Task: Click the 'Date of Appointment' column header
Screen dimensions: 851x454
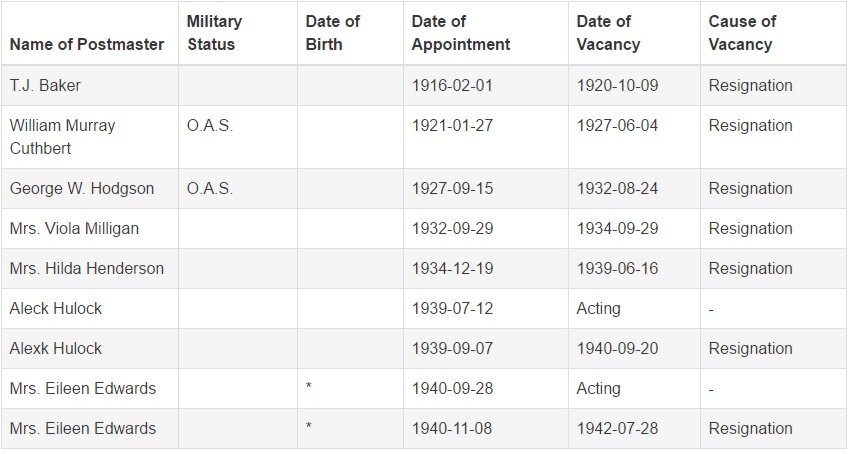Action: click(461, 33)
